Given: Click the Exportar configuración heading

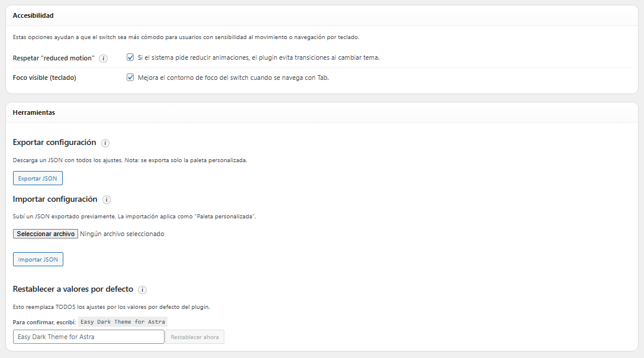Looking at the screenshot, I should [x=54, y=143].
